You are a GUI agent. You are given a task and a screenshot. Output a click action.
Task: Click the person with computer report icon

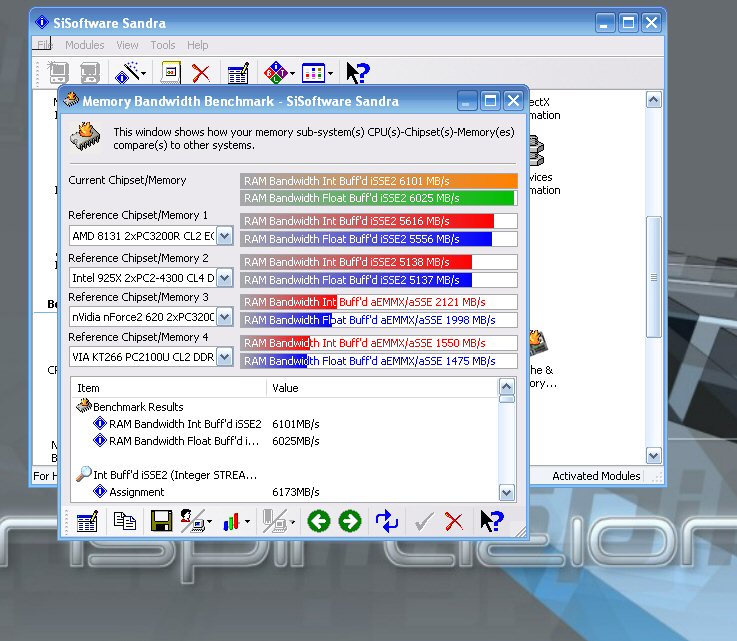(x=192, y=521)
